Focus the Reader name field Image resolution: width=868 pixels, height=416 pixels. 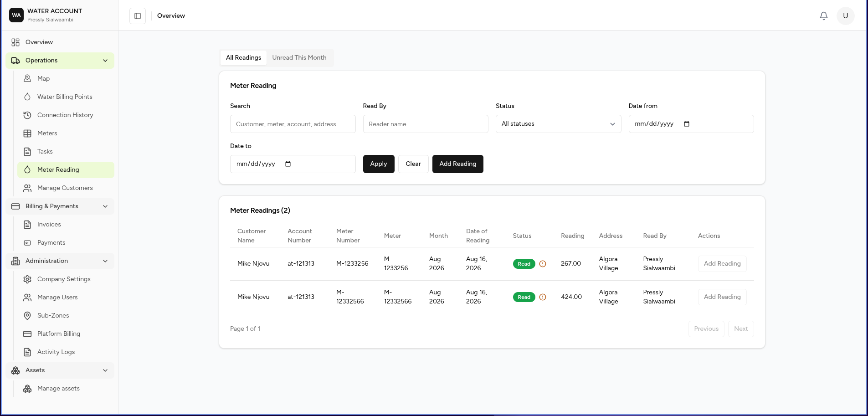click(426, 124)
